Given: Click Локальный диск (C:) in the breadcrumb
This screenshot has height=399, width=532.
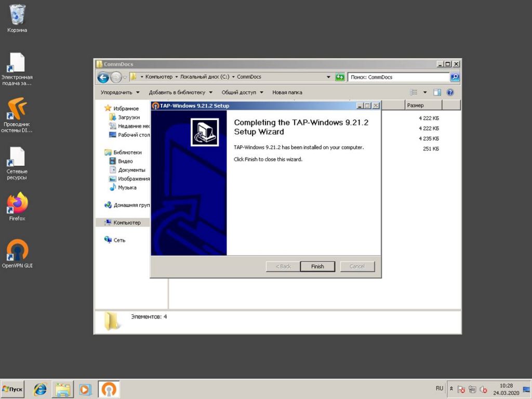Looking at the screenshot, I should (205, 77).
